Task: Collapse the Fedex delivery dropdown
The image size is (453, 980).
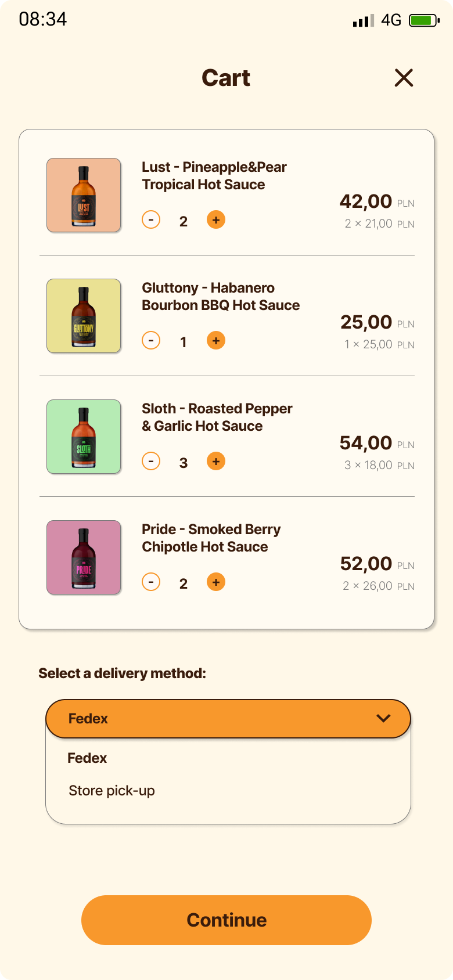Action: point(228,719)
